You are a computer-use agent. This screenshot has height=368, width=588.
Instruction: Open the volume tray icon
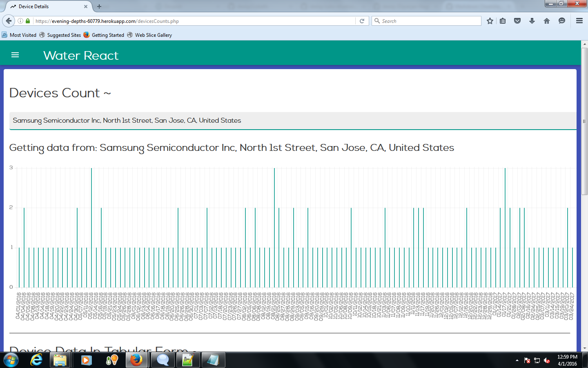click(547, 360)
